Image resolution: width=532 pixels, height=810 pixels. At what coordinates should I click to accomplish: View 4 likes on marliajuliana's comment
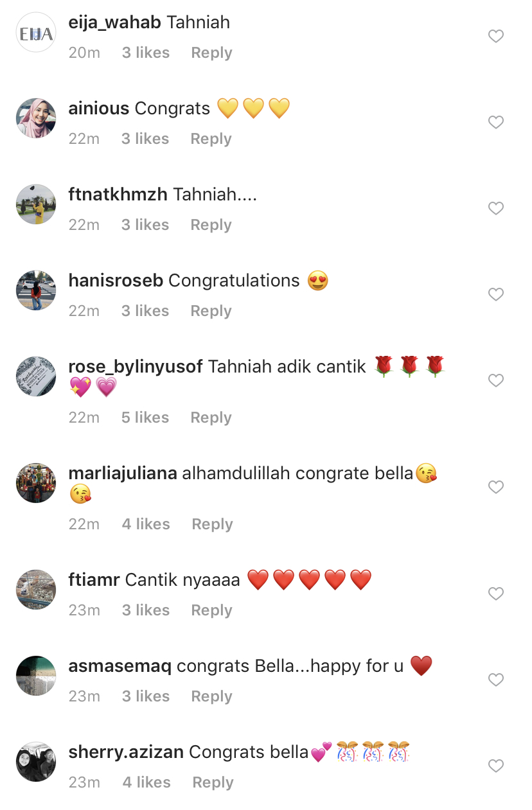coord(146,524)
